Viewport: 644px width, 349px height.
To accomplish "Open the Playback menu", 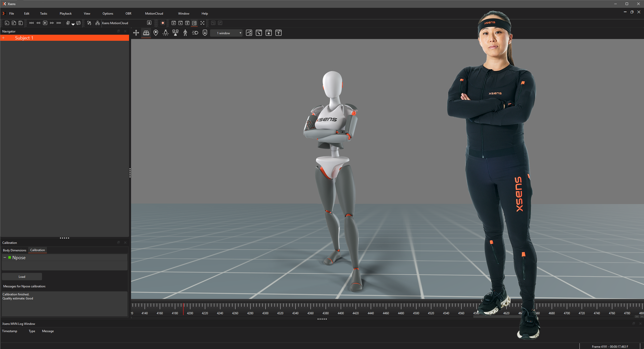I will pyautogui.click(x=66, y=14).
